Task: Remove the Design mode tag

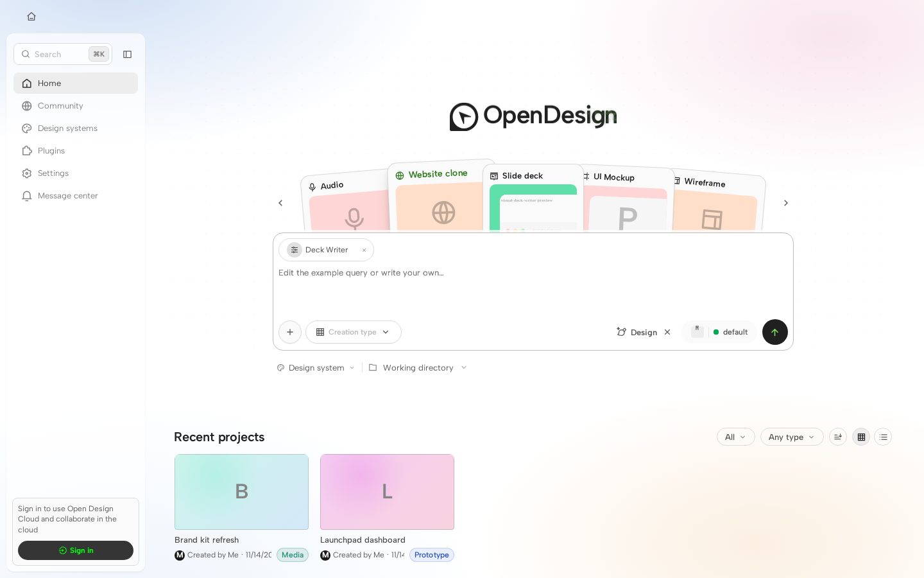Action: [667, 332]
